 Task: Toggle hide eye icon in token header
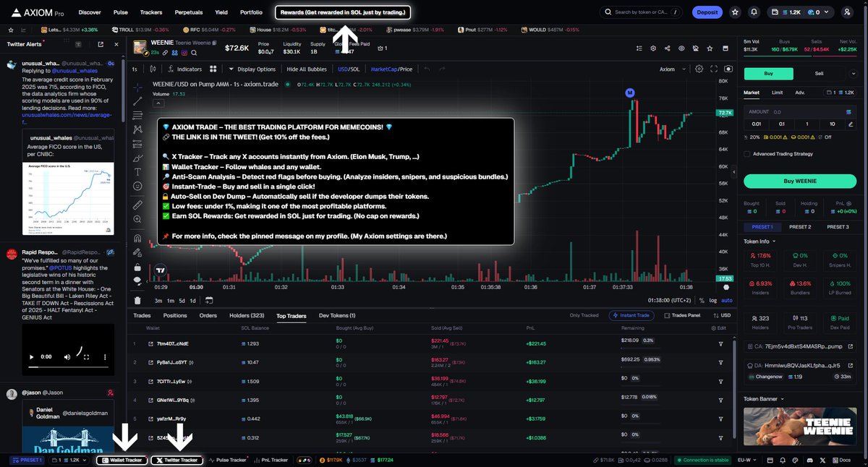pyautogui.click(x=681, y=48)
